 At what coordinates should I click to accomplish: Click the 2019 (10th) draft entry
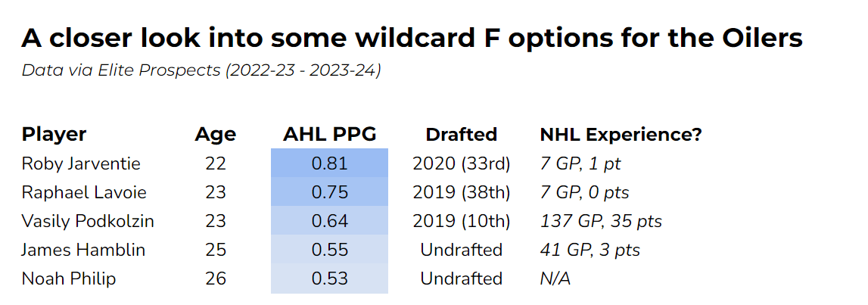461,221
